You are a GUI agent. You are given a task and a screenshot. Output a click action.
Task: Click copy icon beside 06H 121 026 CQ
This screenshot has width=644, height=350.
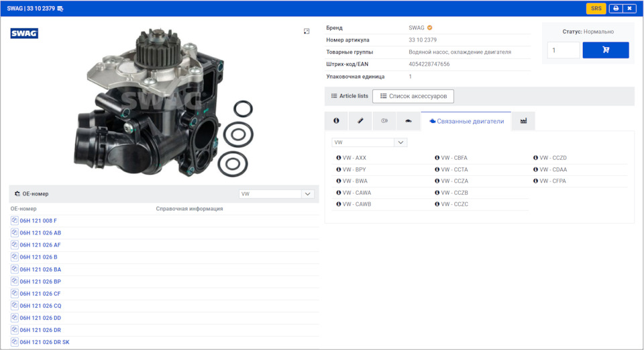coord(15,306)
